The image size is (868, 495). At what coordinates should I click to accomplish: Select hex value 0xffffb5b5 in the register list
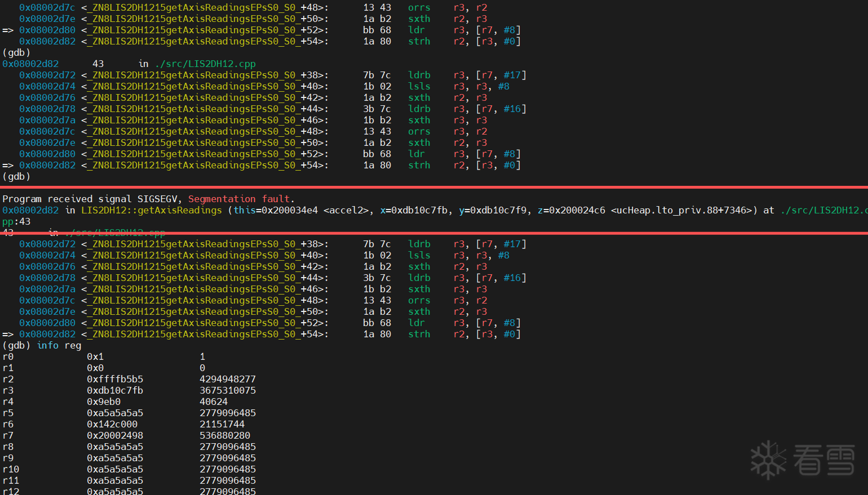click(x=115, y=379)
